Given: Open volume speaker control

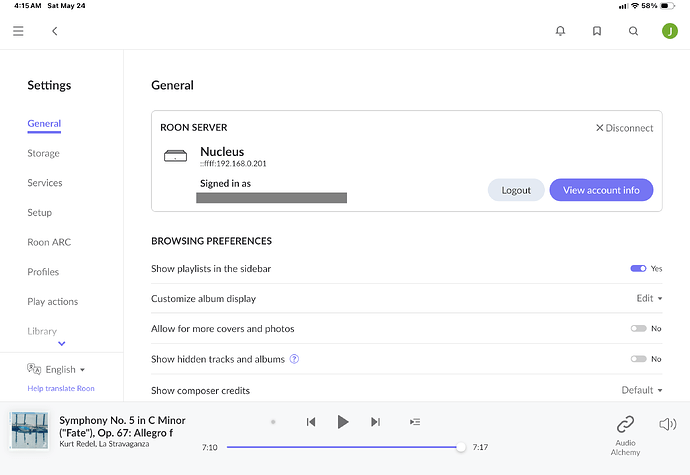Looking at the screenshot, I should coord(668,424).
